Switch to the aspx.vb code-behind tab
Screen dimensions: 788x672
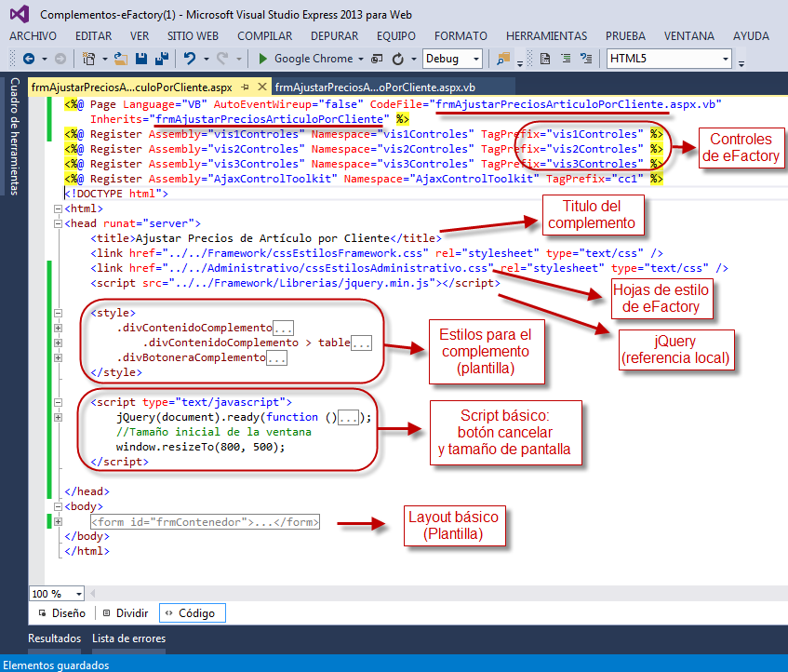[374, 87]
